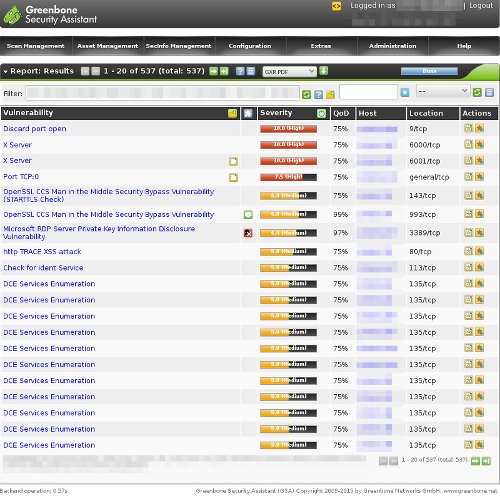Open filters list icon at far right
500x496 pixels.
(489, 92)
